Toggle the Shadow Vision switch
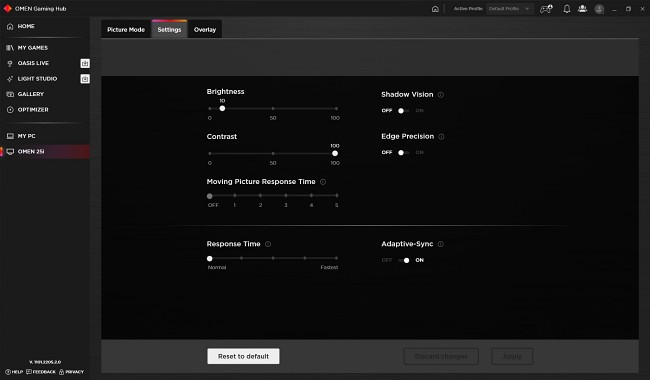Image resolution: width=650 pixels, height=380 pixels. (403, 111)
